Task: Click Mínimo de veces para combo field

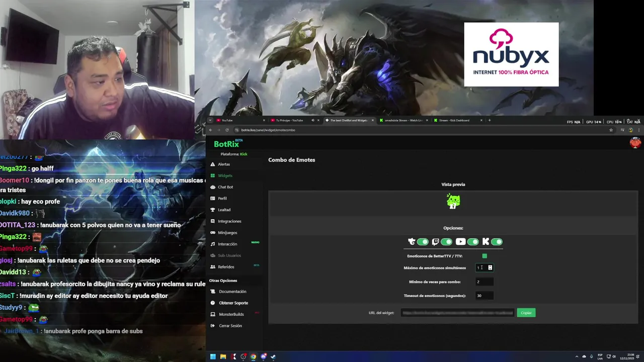Action: pyautogui.click(x=485, y=282)
